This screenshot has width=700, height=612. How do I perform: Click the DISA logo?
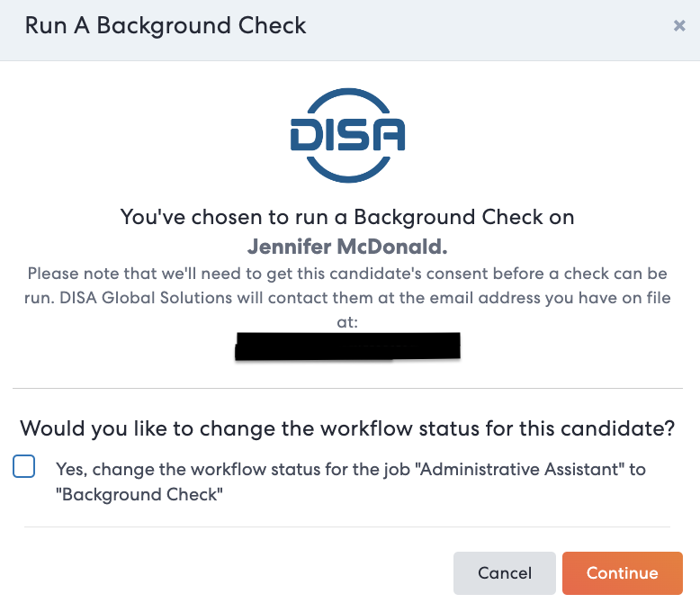(348, 135)
